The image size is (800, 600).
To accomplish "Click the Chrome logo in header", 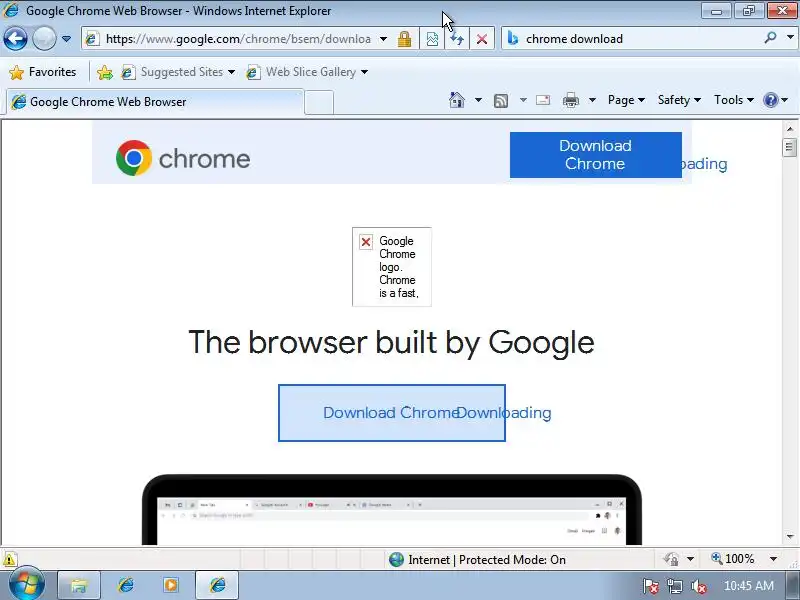I will click(x=183, y=158).
